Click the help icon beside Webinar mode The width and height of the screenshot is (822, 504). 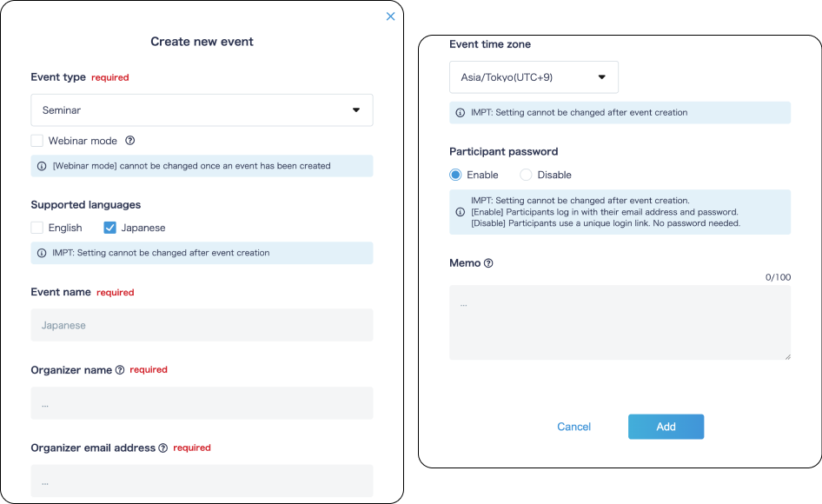click(x=130, y=141)
